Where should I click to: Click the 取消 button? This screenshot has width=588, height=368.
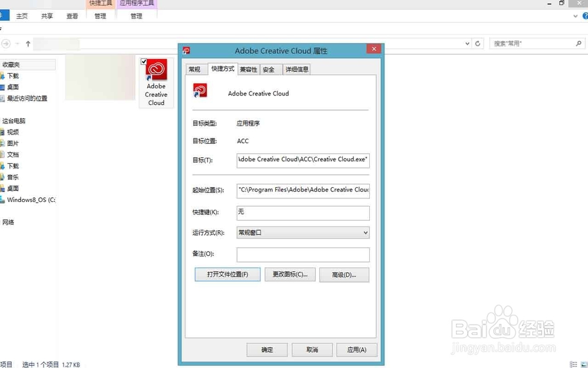pyautogui.click(x=312, y=350)
